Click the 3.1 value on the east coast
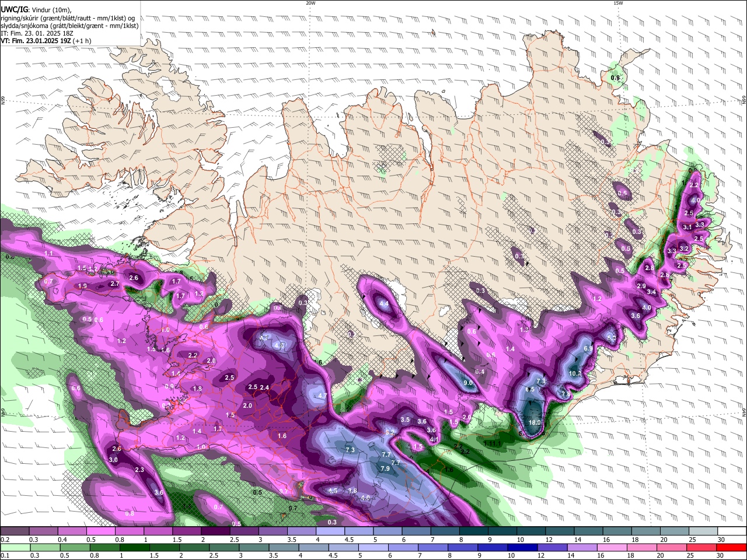Viewport: 747px width, 560px height. click(x=687, y=227)
